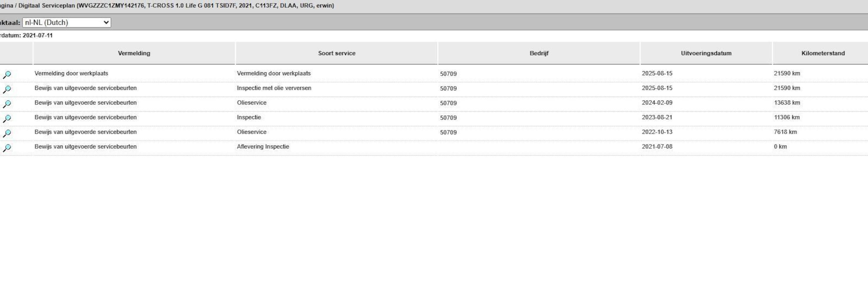Viewport: 868px width, 282px height.
Task: Select the 2021-07-08 delivery date cell
Action: click(657, 147)
